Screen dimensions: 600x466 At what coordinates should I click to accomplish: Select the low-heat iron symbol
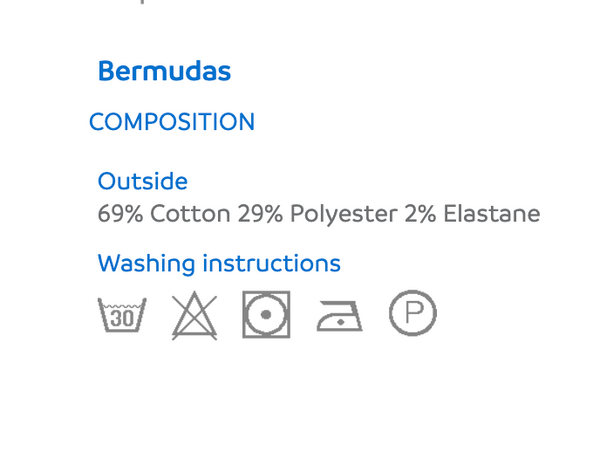pyautogui.click(x=339, y=316)
